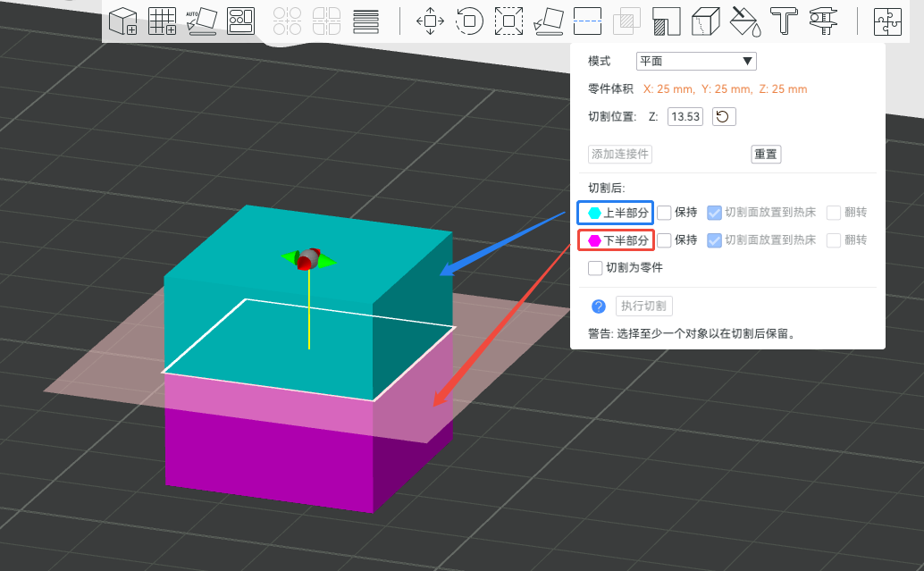Click the 零件体积 size readout text
The width and height of the screenshot is (924, 571).
(x=725, y=89)
